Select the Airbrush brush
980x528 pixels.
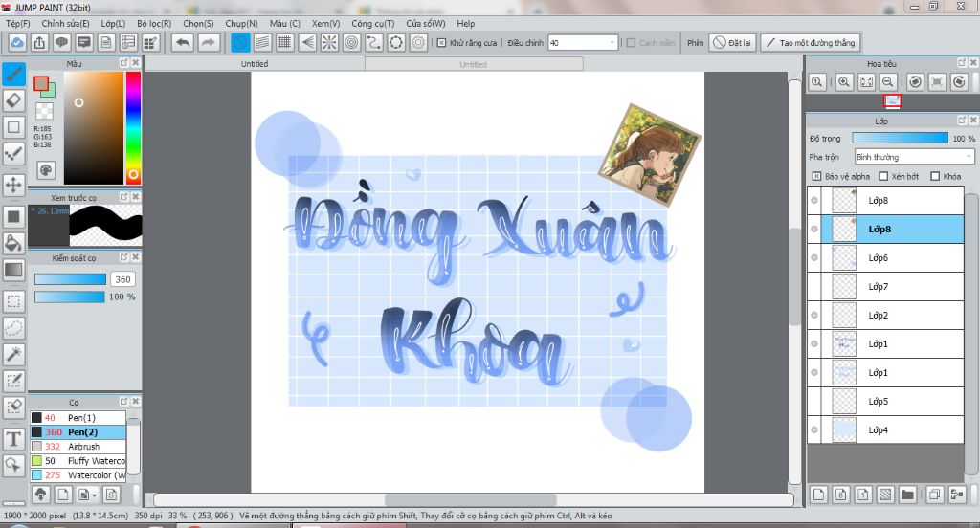(78, 446)
